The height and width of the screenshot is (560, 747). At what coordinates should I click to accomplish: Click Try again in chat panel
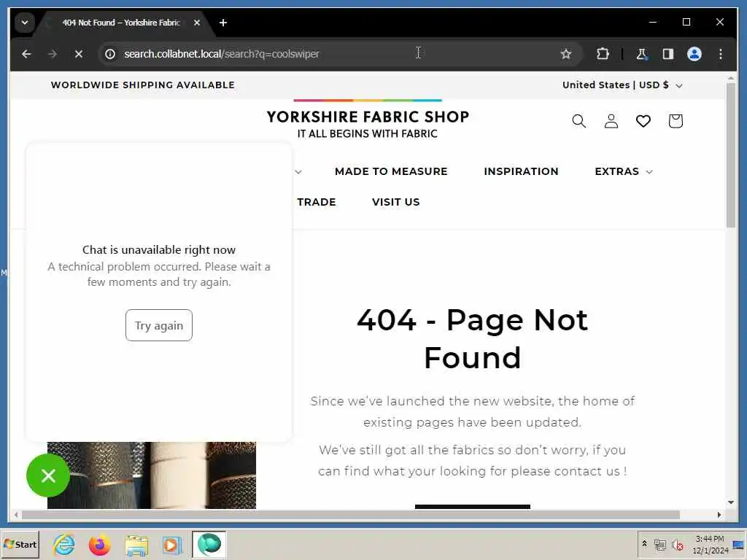click(158, 325)
